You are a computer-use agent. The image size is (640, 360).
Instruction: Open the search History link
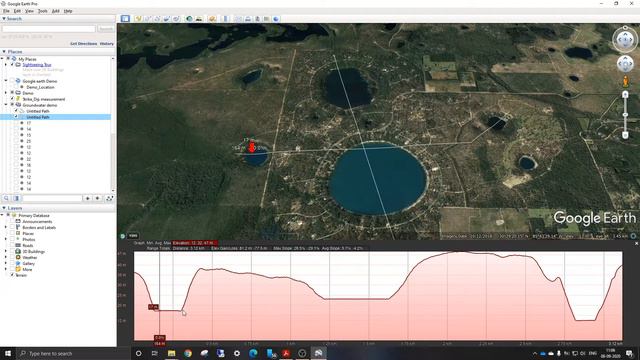[107, 44]
